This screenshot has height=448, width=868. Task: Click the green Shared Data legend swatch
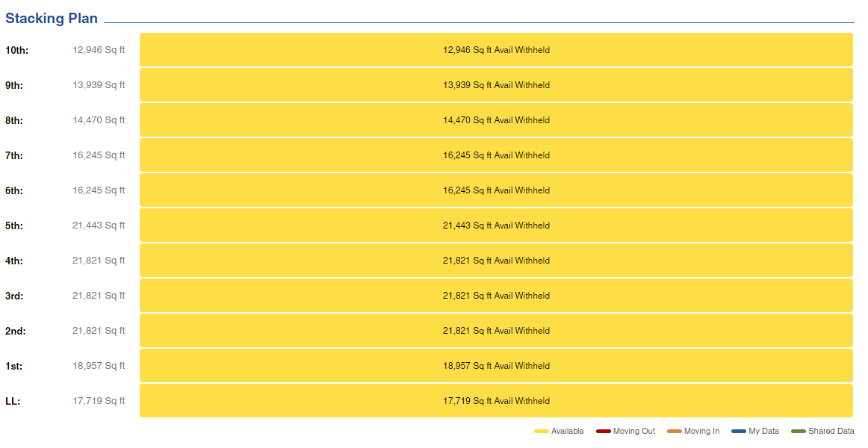pos(799,432)
